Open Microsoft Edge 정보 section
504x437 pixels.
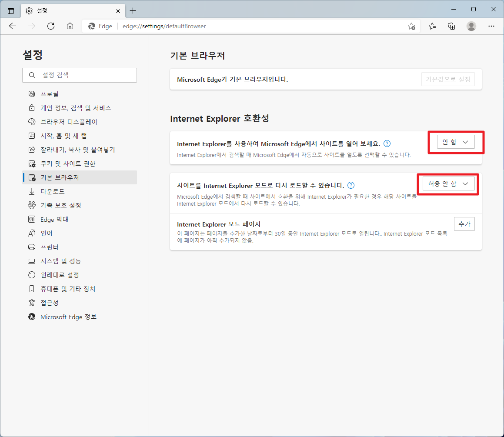80,317
